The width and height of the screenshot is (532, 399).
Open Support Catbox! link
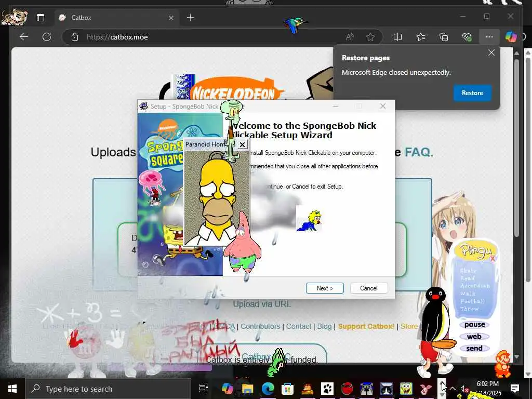[x=366, y=326]
